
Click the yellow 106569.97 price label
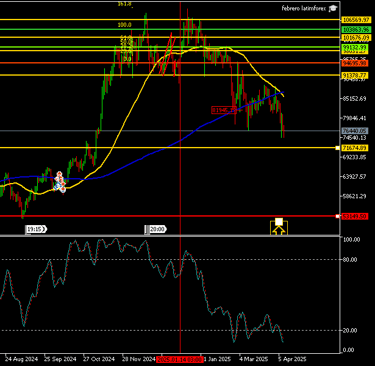tap(356, 20)
